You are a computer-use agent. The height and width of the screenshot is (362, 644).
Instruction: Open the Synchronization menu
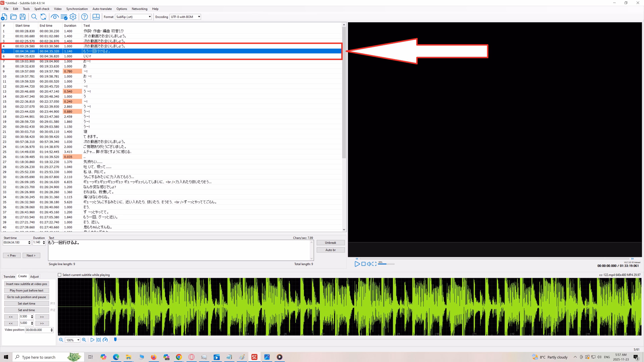pyautogui.click(x=77, y=9)
